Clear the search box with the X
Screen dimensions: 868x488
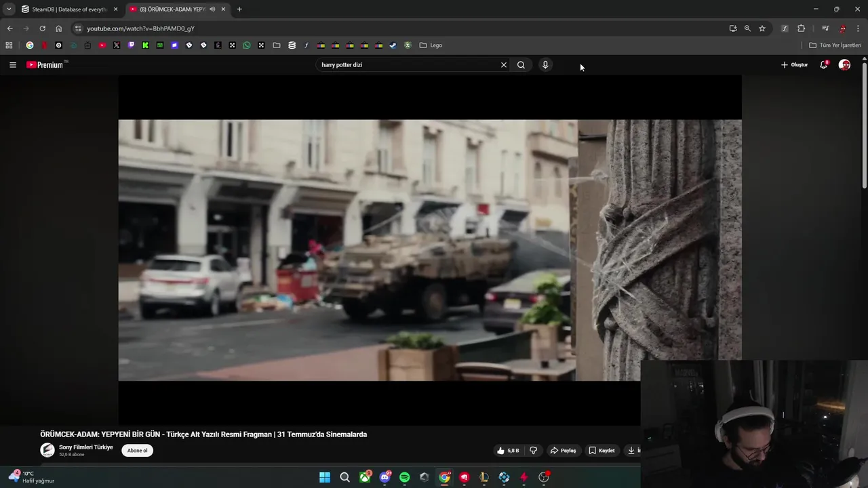point(504,65)
